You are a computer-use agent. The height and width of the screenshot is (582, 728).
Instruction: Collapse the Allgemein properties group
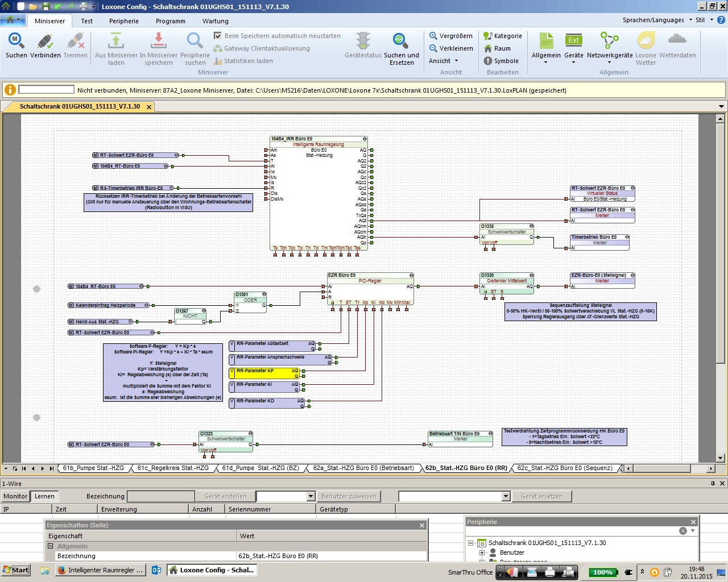point(51,546)
